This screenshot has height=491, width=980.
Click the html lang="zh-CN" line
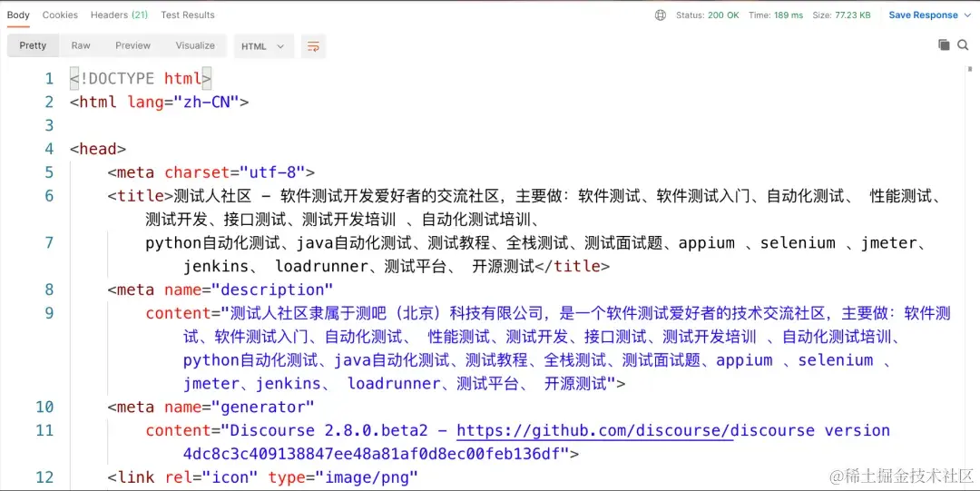click(160, 102)
